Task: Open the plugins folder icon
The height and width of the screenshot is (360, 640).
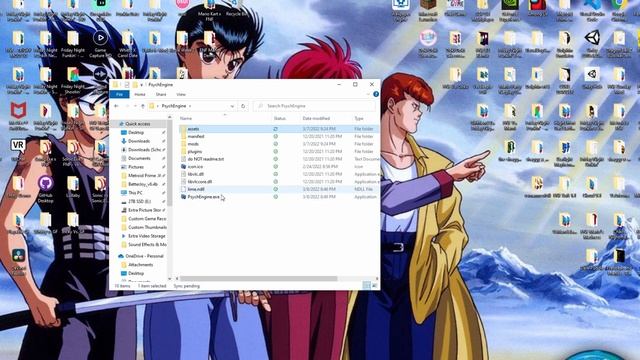Action: coord(183,151)
